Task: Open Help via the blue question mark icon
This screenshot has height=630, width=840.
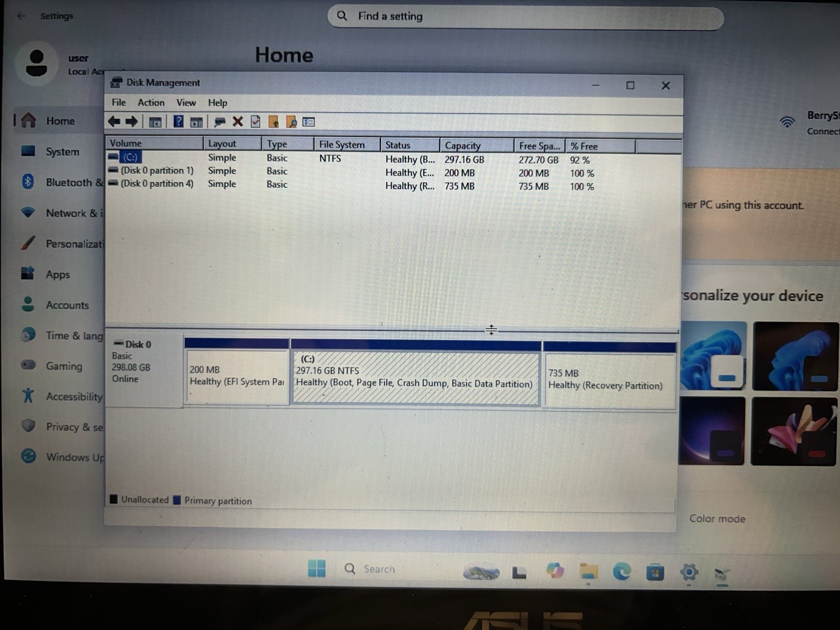Action: pos(178,122)
